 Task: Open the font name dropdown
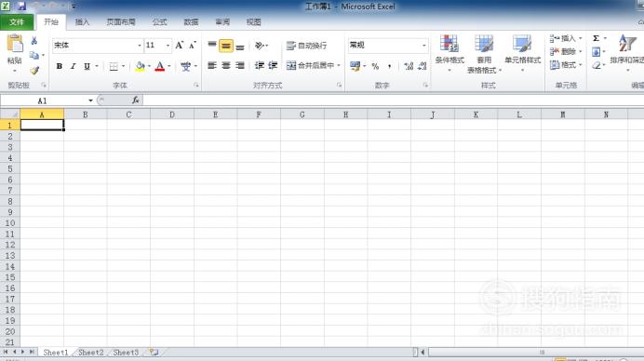coord(140,46)
